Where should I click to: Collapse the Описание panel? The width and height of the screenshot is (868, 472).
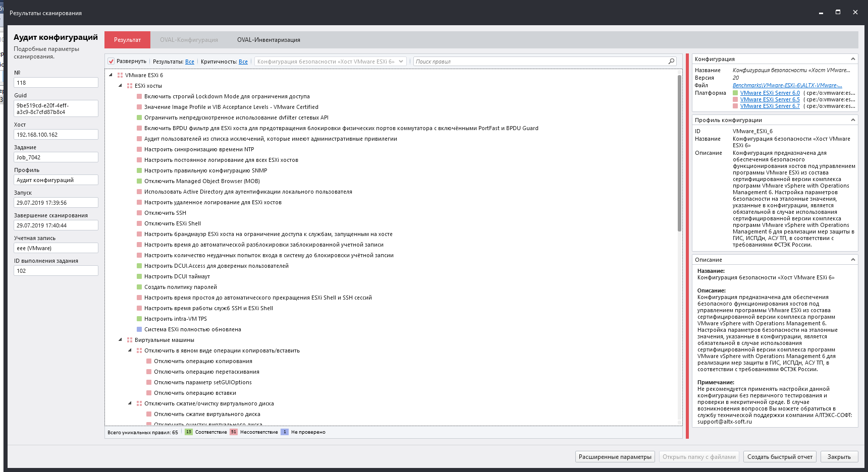tap(853, 260)
